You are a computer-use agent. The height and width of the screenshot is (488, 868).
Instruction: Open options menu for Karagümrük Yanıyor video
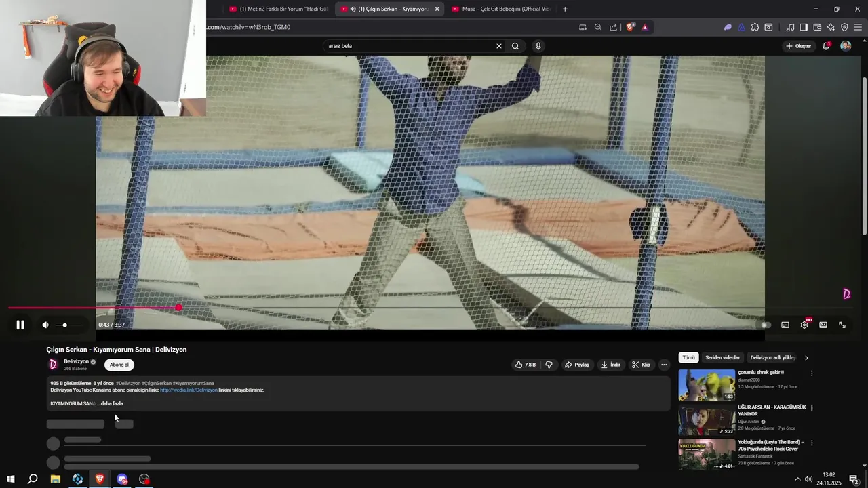tap(812, 408)
